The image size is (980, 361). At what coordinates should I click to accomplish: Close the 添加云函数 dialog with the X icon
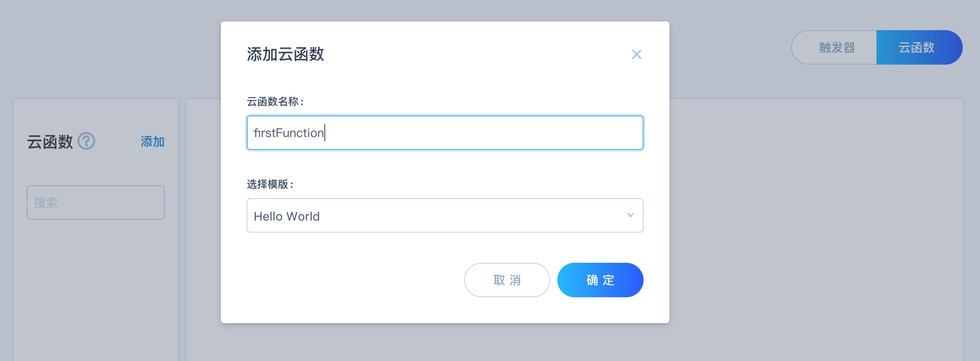[636, 54]
